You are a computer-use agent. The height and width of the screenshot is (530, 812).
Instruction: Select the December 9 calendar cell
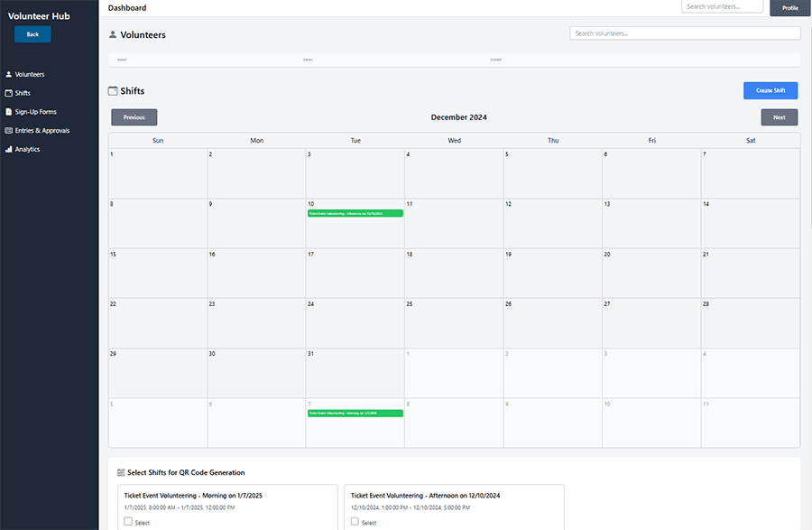tap(257, 223)
